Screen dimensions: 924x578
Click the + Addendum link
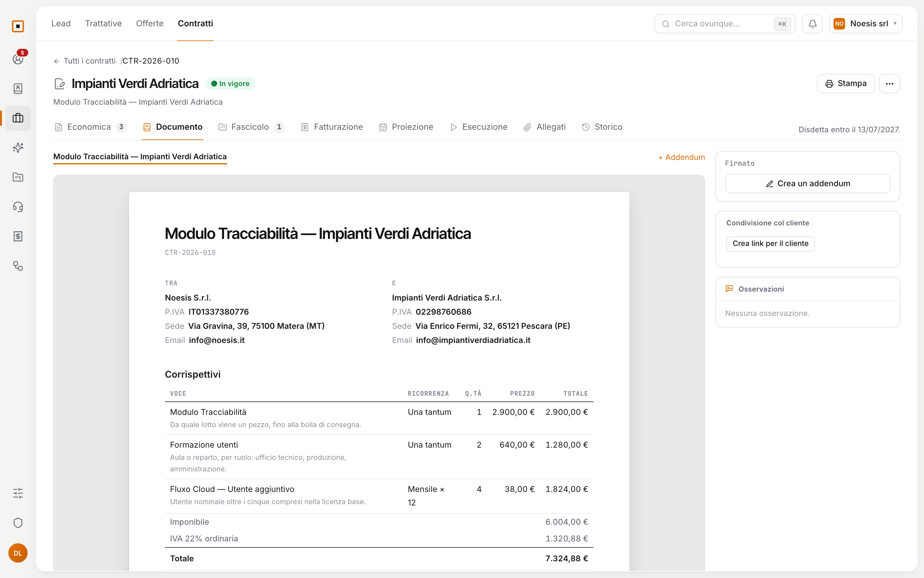pyautogui.click(x=681, y=157)
